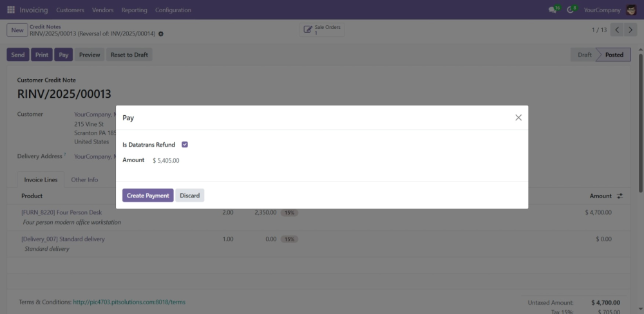Close the Pay dialog with X

pos(518,117)
